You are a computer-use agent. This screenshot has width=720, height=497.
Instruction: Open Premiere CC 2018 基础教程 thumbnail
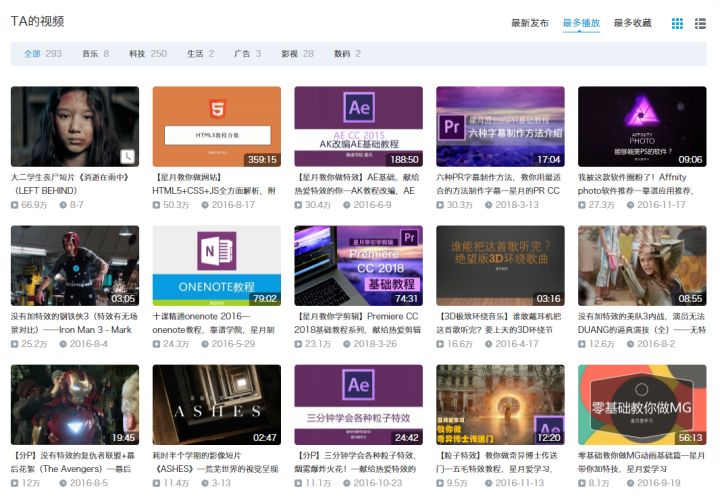[x=359, y=265]
